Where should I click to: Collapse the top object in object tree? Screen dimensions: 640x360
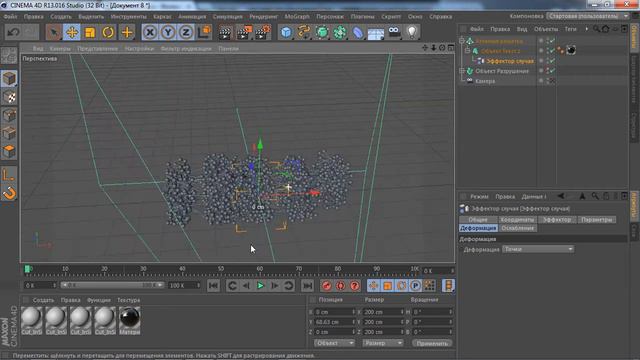point(462,41)
